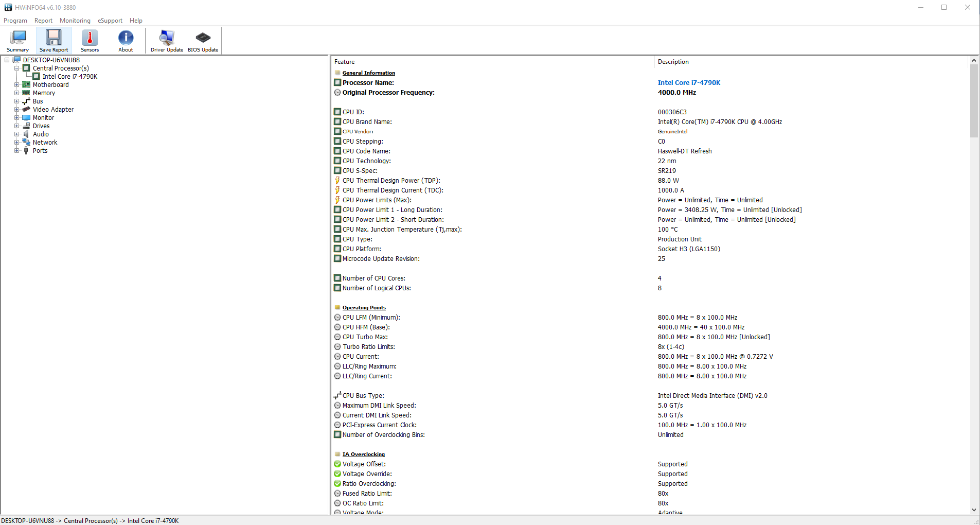Click the vertical scrollbar thumb
The image size is (980, 525).
974,101
